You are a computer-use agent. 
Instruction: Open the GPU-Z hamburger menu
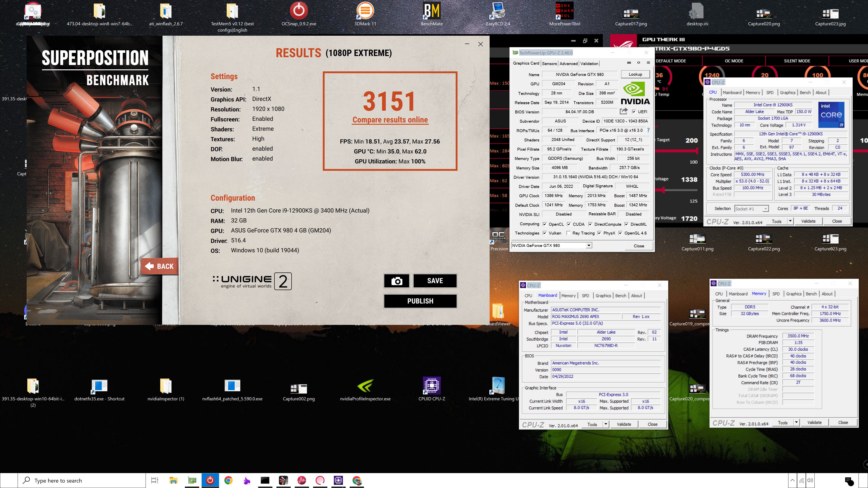pos(648,63)
